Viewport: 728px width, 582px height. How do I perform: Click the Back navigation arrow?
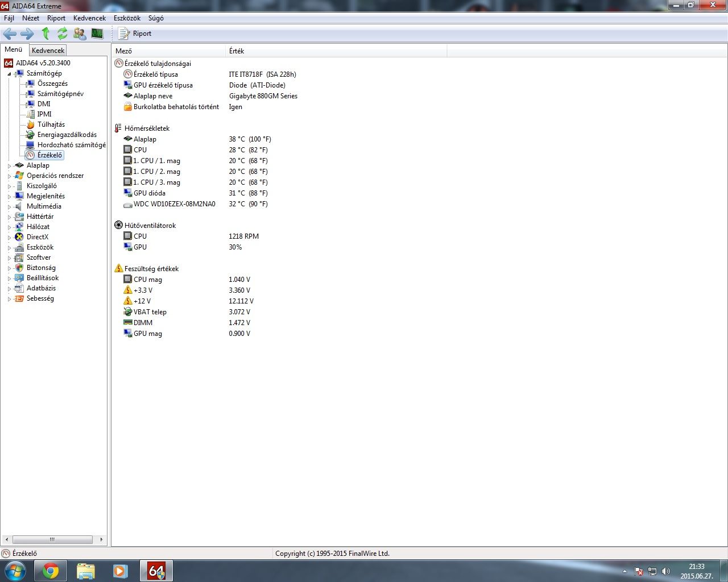(10, 34)
